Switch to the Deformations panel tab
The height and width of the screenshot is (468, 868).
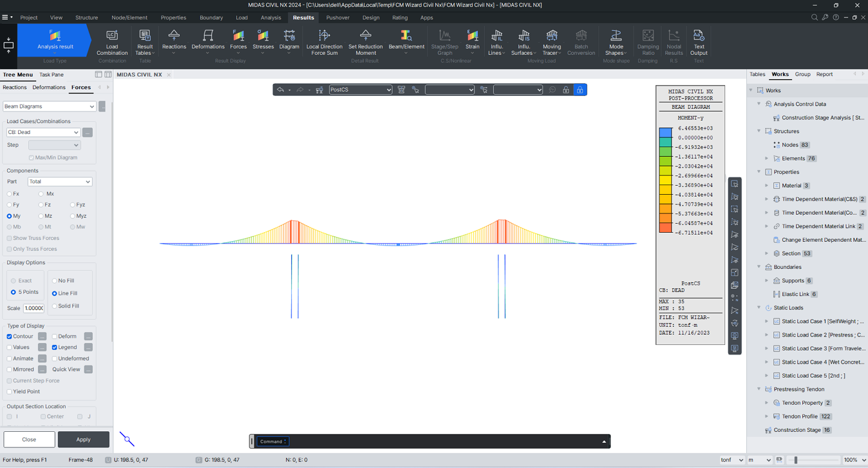click(x=49, y=87)
